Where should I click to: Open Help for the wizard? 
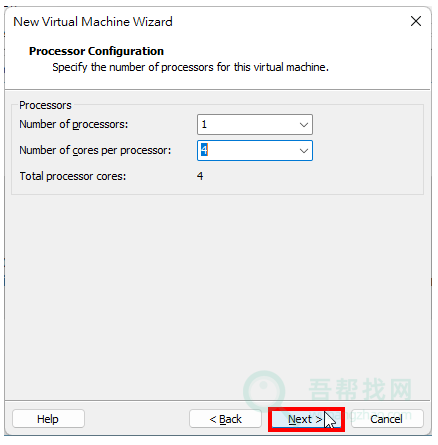tap(48, 419)
